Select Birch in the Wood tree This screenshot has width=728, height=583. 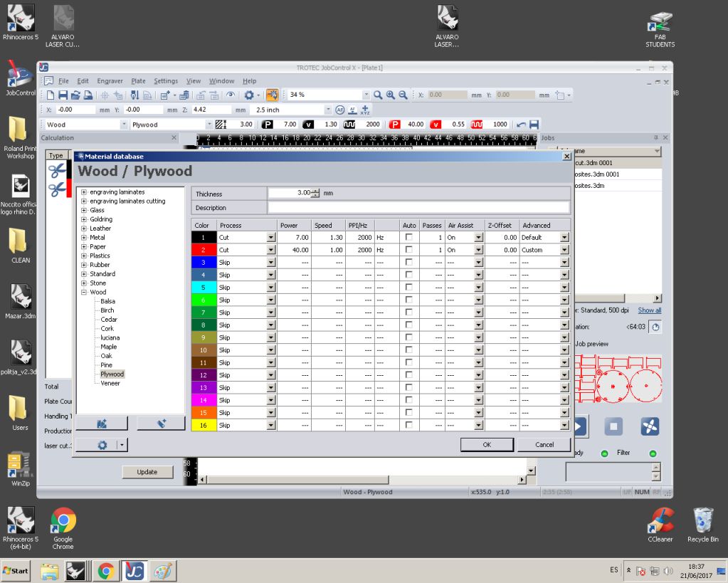click(x=107, y=310)
